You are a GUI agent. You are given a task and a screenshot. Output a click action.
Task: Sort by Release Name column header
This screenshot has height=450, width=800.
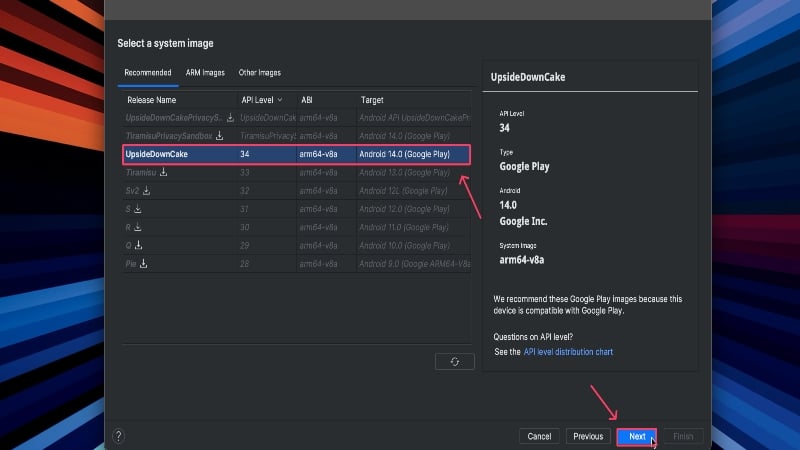[152, 100]
